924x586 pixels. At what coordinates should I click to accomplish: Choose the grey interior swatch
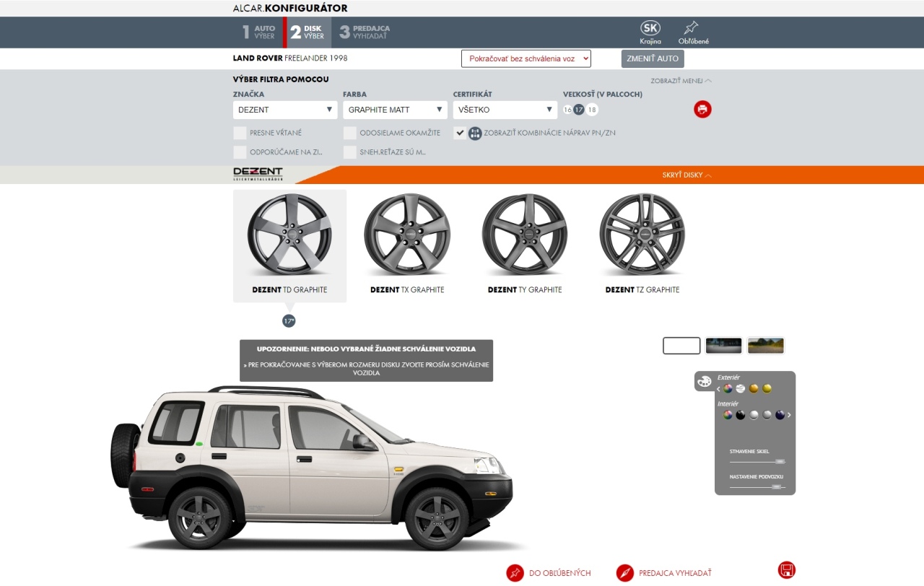[x=767, y=415]
